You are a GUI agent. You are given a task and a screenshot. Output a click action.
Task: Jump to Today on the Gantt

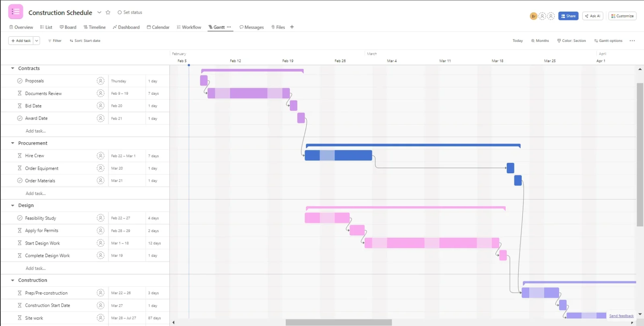click(x=518, y=41)
